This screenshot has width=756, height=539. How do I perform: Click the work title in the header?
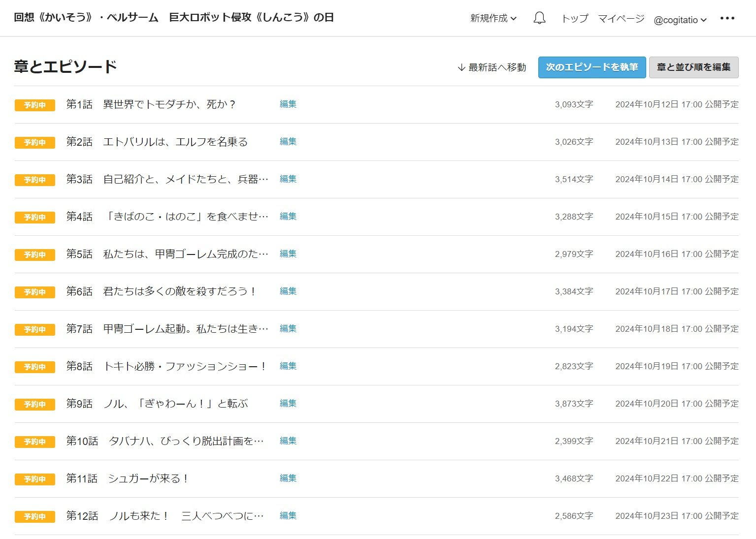pyautogui.click(x=174, y=18)
